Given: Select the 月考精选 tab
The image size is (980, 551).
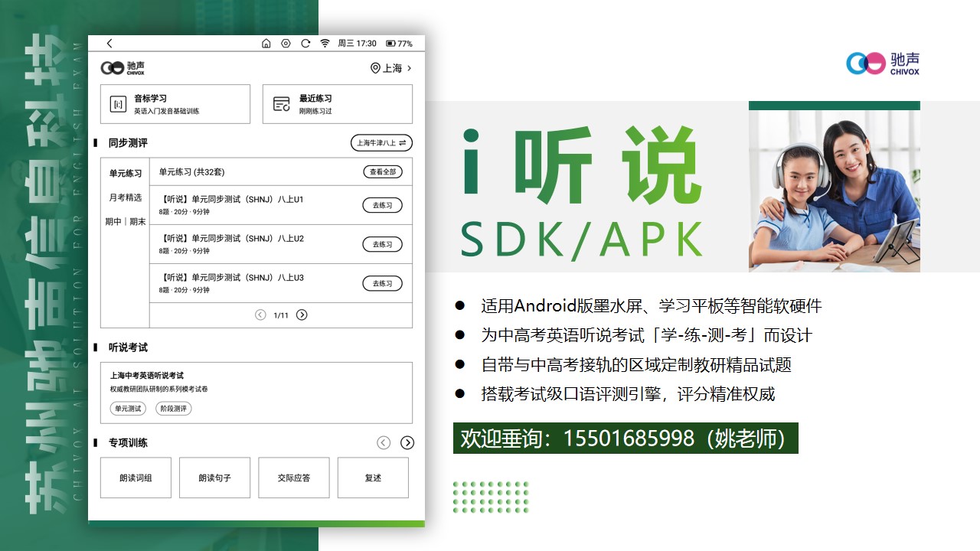Looking at the screenshot, I should [x=125, y=197].
